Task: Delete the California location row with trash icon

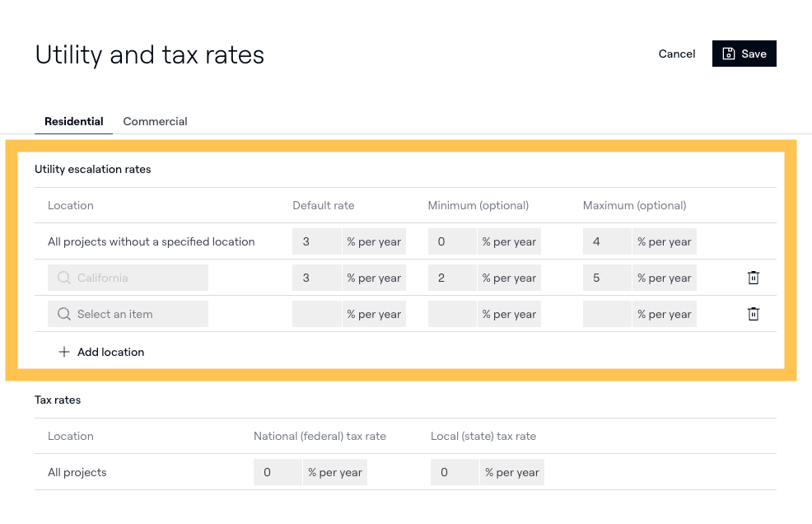Action: coord(753,278)
